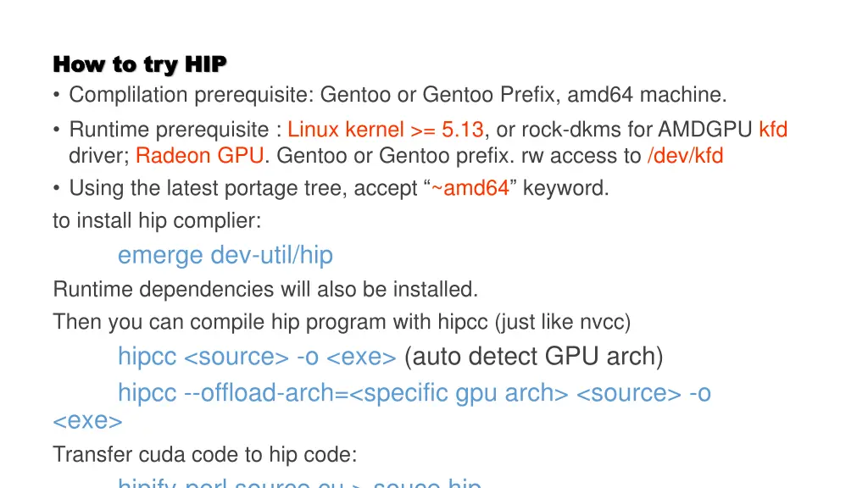Select the red "Linux kernel >= 5.13" text
Viewport: 868px width, 488px height.
386,130
